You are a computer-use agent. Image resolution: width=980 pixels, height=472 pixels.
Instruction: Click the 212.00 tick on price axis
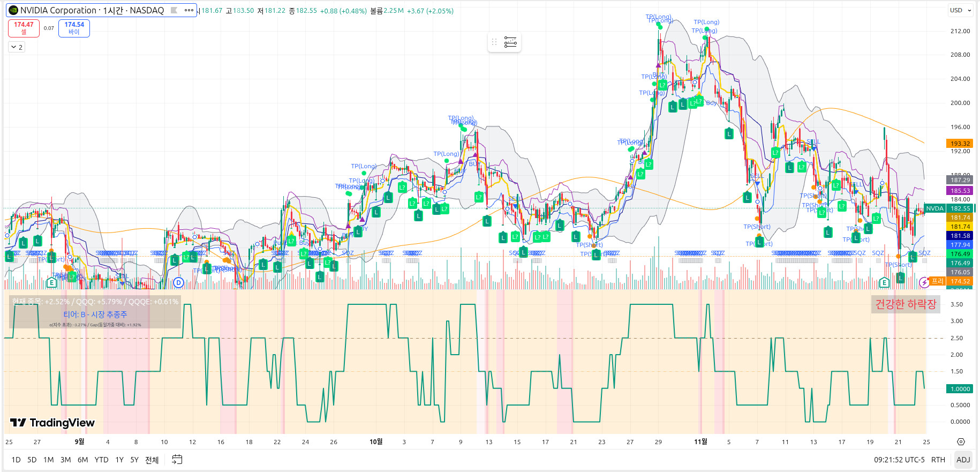[x=960, y=31]
